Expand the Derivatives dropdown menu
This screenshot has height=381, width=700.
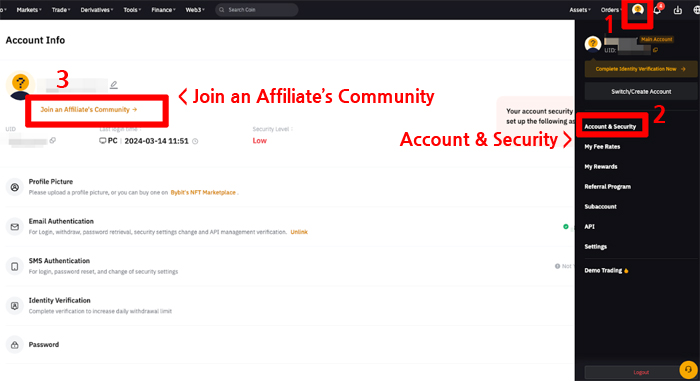pyautogui.click(x=97, y=10)
